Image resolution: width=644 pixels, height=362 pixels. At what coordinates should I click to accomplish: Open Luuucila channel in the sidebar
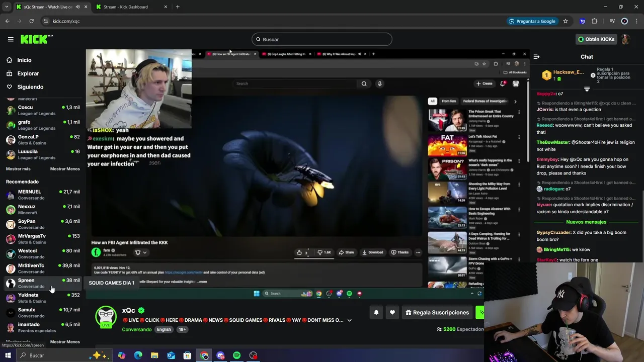[x=42, y=154]
